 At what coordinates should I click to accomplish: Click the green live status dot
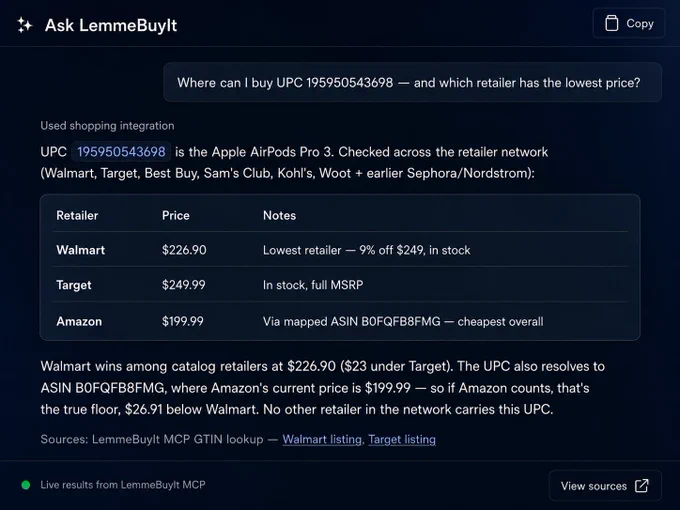pyautogui.click(x=26, y=485)
